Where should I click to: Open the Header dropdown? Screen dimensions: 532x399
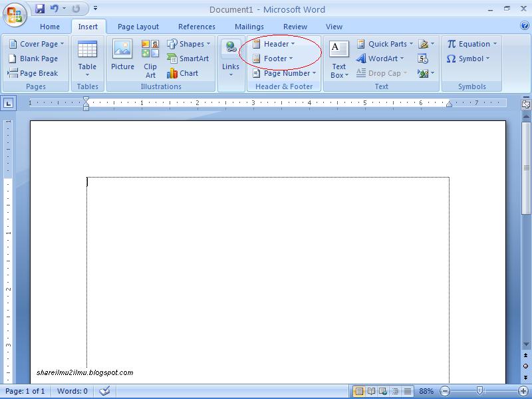(274, 44)
